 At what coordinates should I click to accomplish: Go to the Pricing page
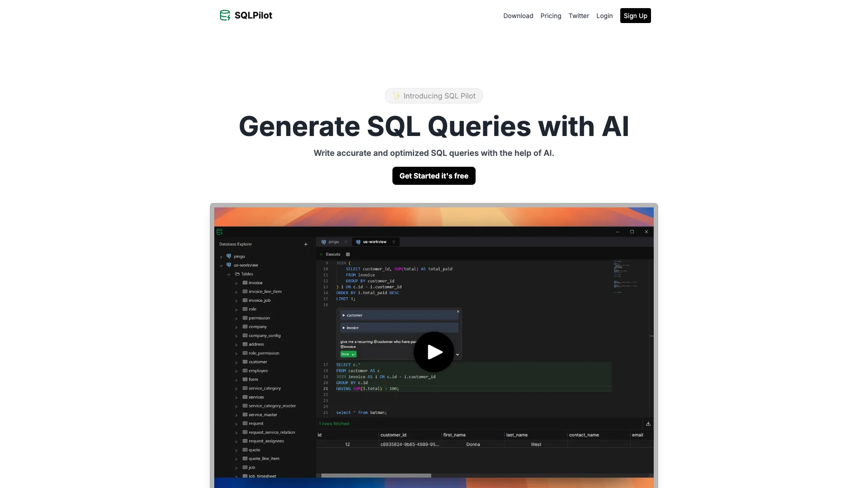[551, 16]
